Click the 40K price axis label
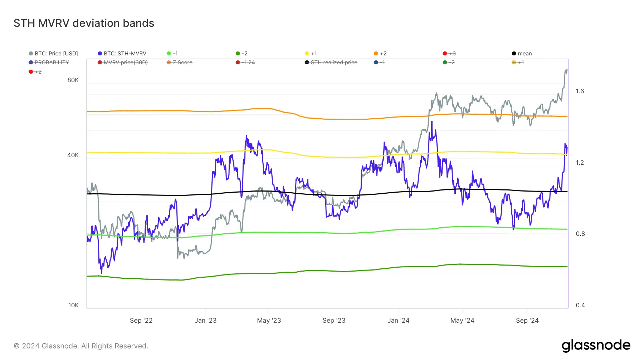The image size is (644, 362). pyautogui.click(x=73, y=155)
